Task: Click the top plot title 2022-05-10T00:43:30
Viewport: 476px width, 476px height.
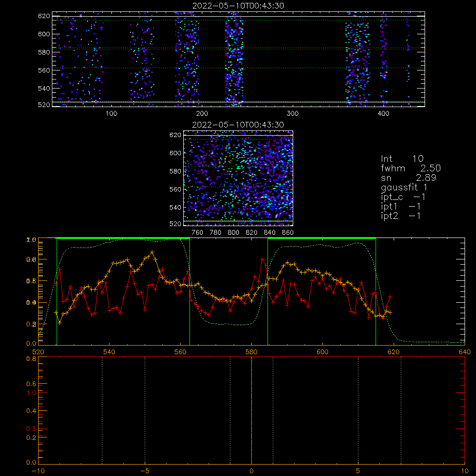Action: [238, 6]
